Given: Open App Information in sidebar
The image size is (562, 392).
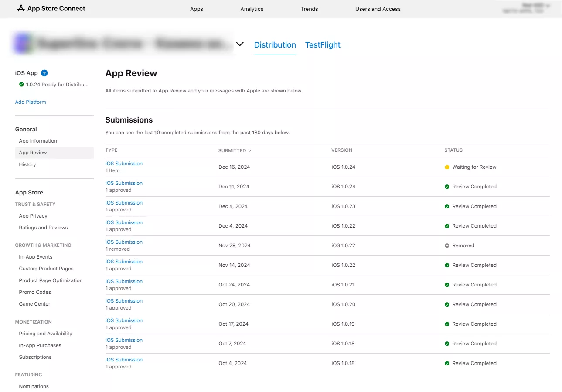Looking at the screenshot, I should pos(38,141).
